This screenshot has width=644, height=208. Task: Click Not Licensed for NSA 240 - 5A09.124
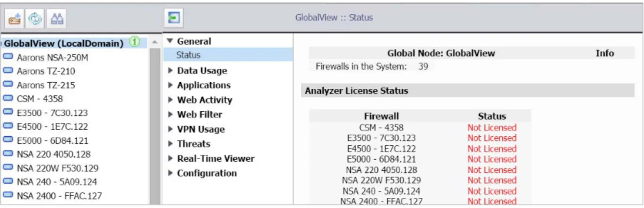(492, 191)
